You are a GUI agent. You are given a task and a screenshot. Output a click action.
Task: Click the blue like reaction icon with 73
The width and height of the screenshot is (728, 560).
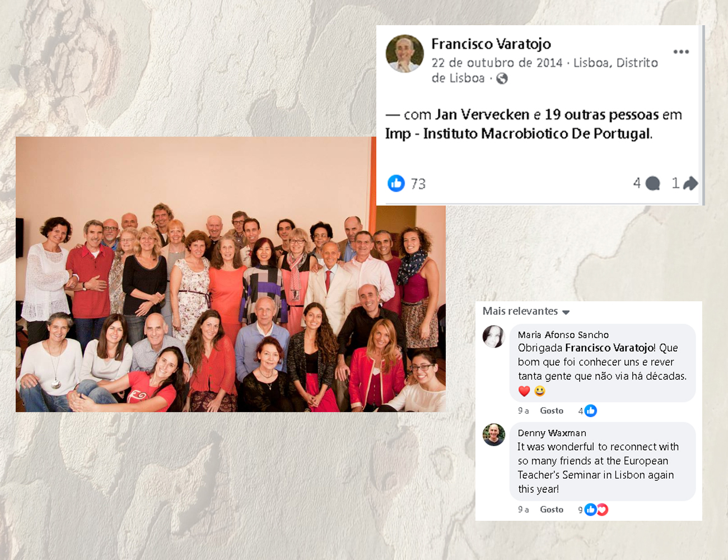[396, 183]
